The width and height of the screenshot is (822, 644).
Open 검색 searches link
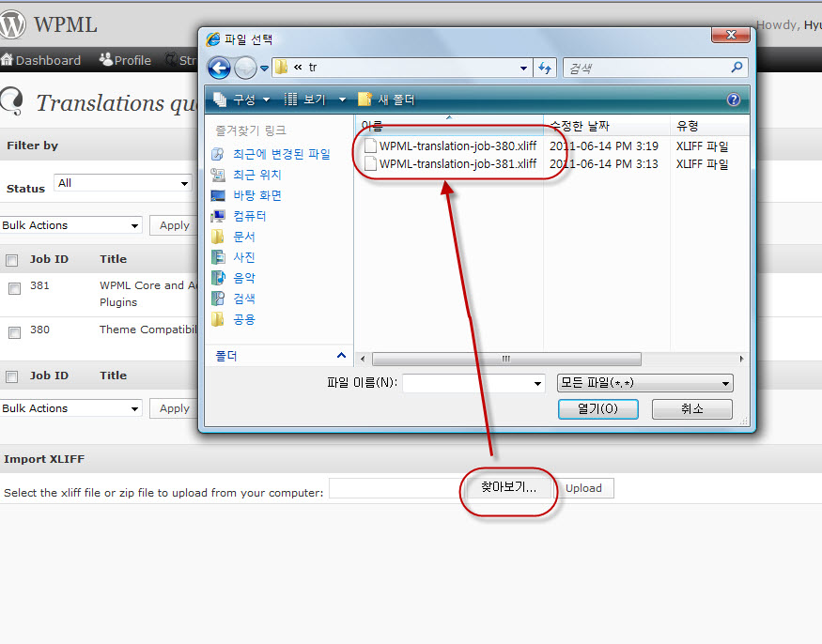(243, 299)
